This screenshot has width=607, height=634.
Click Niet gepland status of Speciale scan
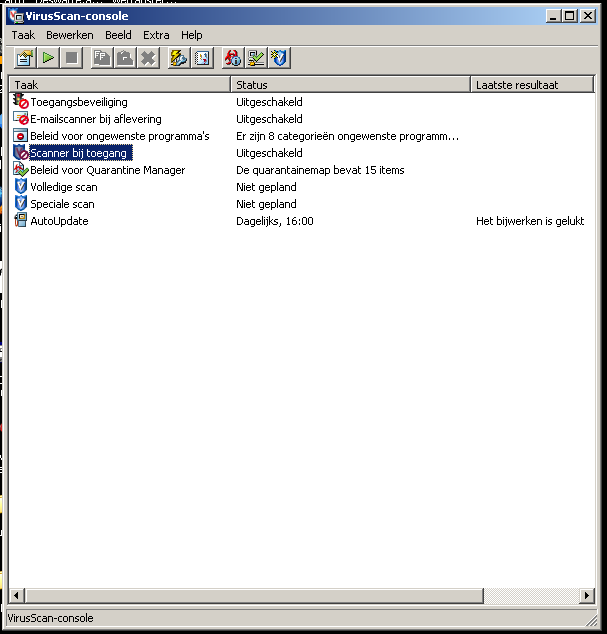pos(266,204)
